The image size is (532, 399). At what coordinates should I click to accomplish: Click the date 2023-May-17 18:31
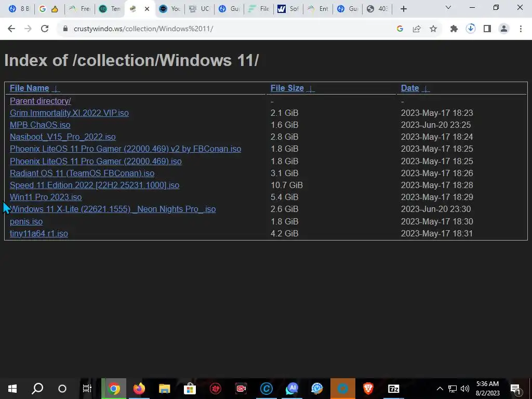click(x=437, y=233)
